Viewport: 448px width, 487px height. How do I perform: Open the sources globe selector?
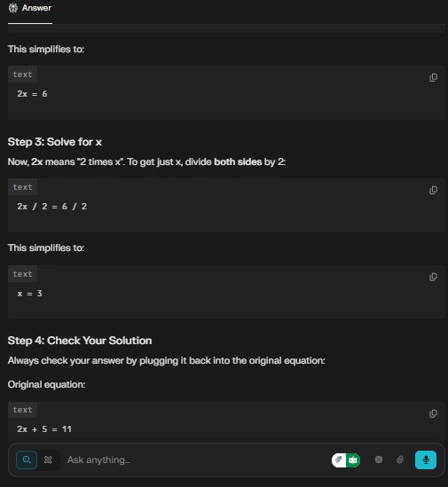379,460
